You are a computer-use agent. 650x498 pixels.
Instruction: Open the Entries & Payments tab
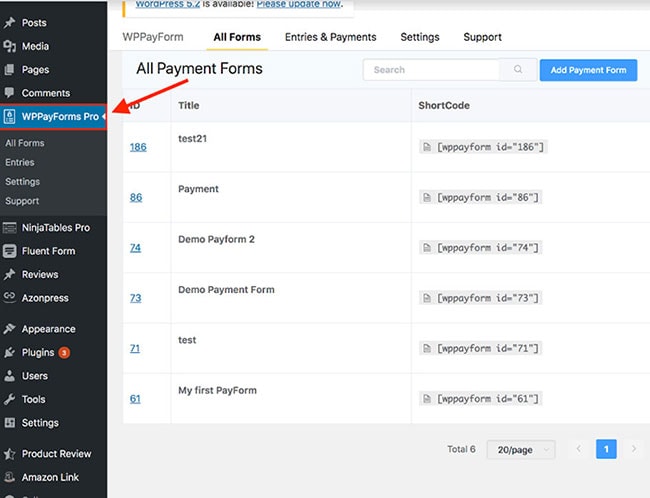[330, 37]
